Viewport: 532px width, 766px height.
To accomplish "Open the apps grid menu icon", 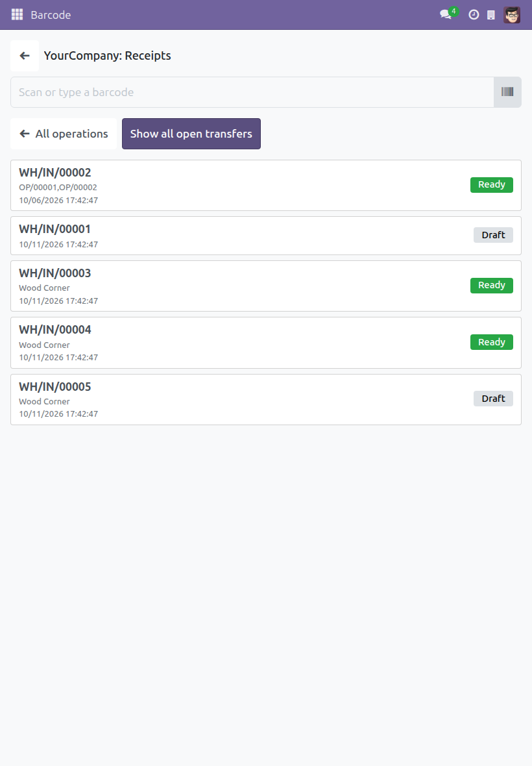I will click(17, 15).
